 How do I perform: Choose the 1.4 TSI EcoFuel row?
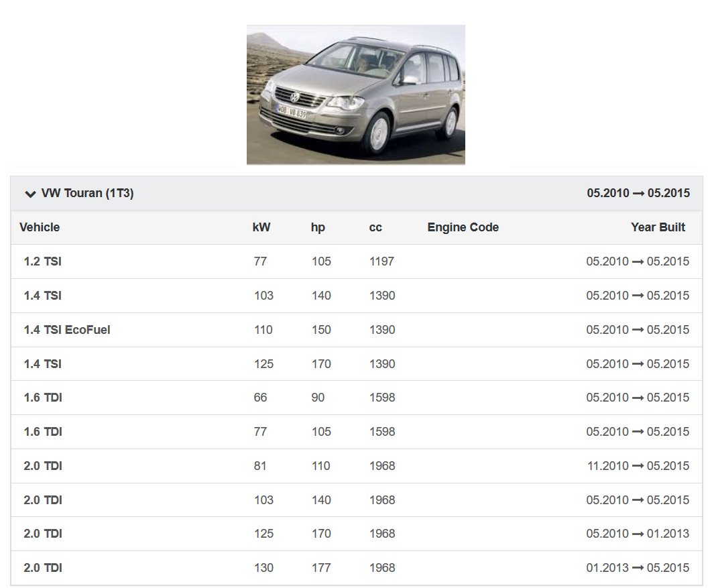[x=67, y=330]
